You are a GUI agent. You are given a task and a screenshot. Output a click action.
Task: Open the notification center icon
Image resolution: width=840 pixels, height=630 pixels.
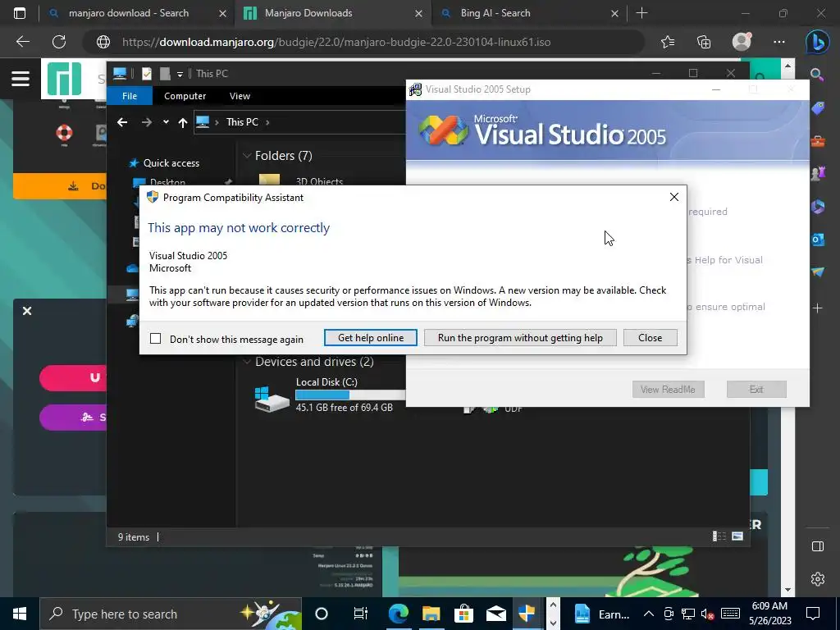click(813, 614)
